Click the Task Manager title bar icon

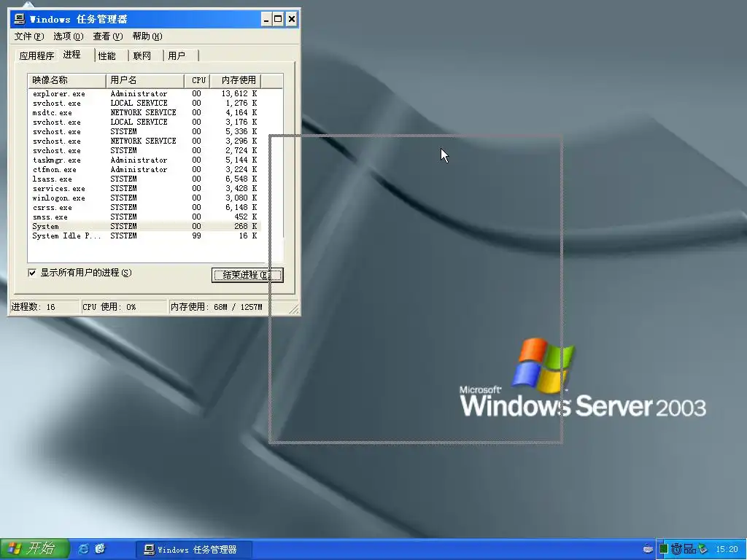point(20,19)
